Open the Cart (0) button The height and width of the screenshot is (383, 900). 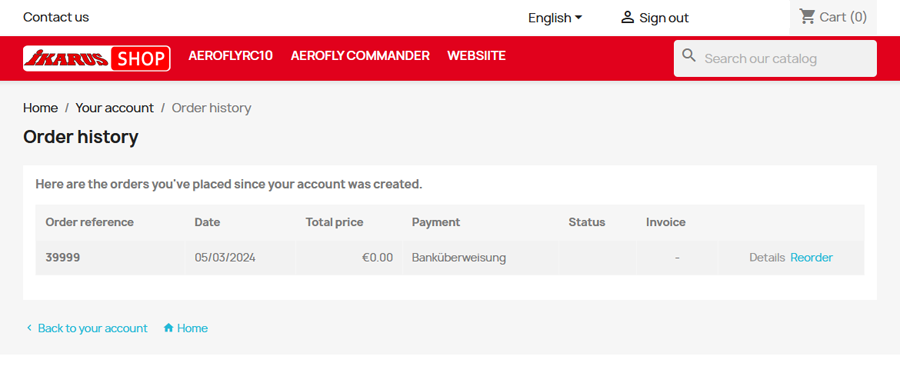click(x=833, y=17)
